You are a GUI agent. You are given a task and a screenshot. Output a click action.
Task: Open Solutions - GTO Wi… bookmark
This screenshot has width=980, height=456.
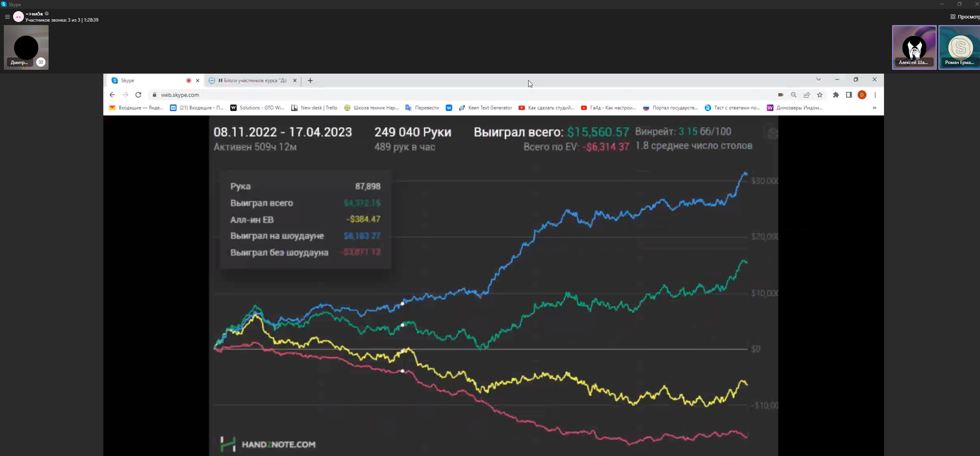tap(257, 108)
